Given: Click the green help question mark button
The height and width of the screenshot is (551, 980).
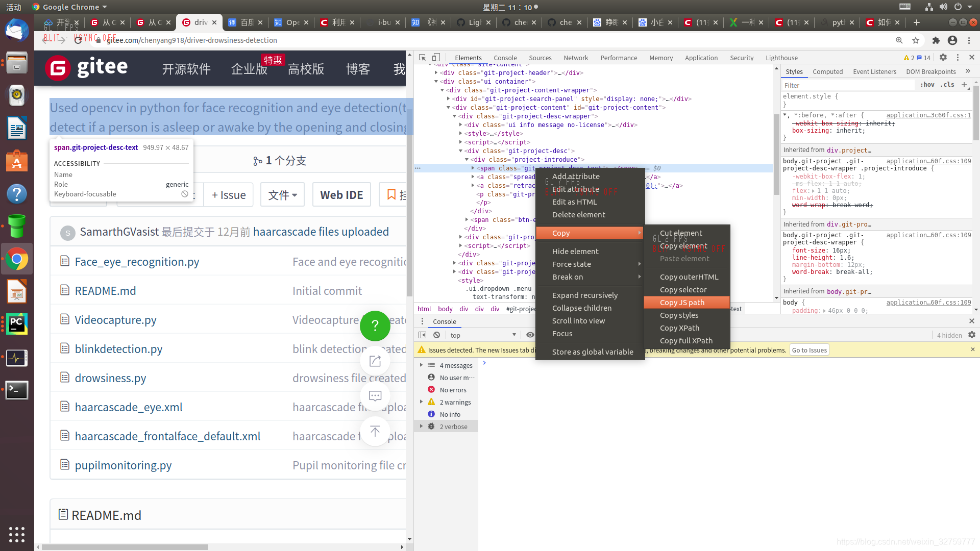Looking at the screenshot, I should tap(375, 326).
